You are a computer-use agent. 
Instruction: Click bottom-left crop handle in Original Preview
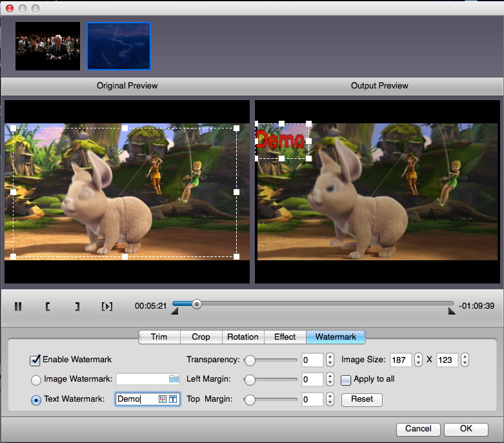coord(13,256)
